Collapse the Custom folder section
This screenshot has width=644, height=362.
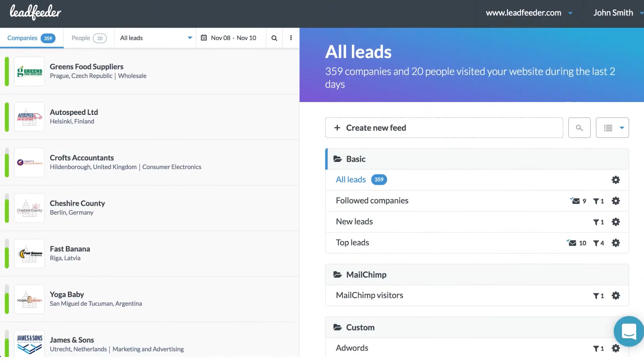[x=477, y=327]
